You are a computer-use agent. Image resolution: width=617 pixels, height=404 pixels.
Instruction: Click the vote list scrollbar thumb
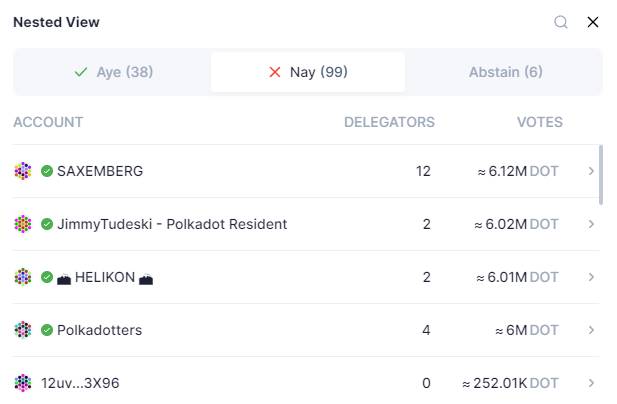600,175
